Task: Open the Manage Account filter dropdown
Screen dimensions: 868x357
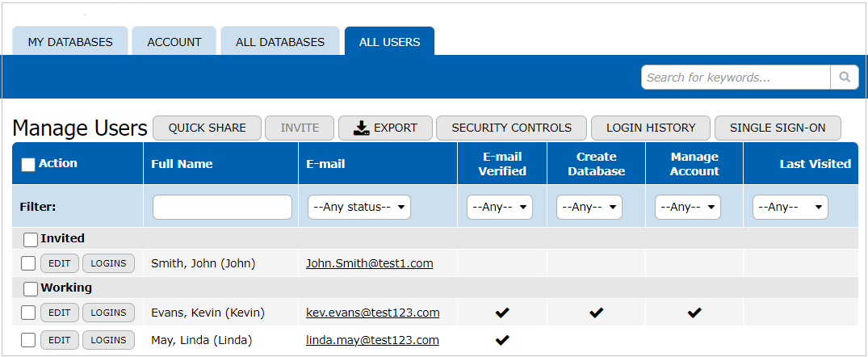Action: click(x=688, y=207)
